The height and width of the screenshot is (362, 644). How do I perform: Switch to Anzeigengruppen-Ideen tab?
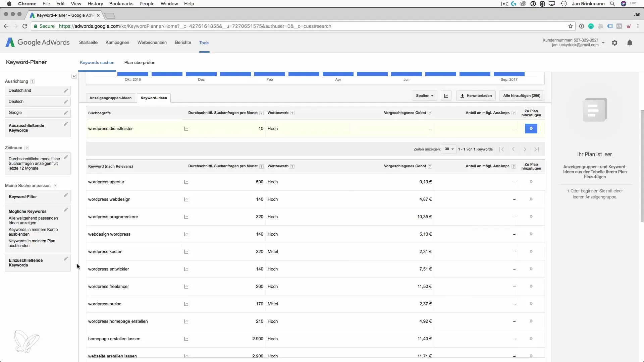pos(110,98)
